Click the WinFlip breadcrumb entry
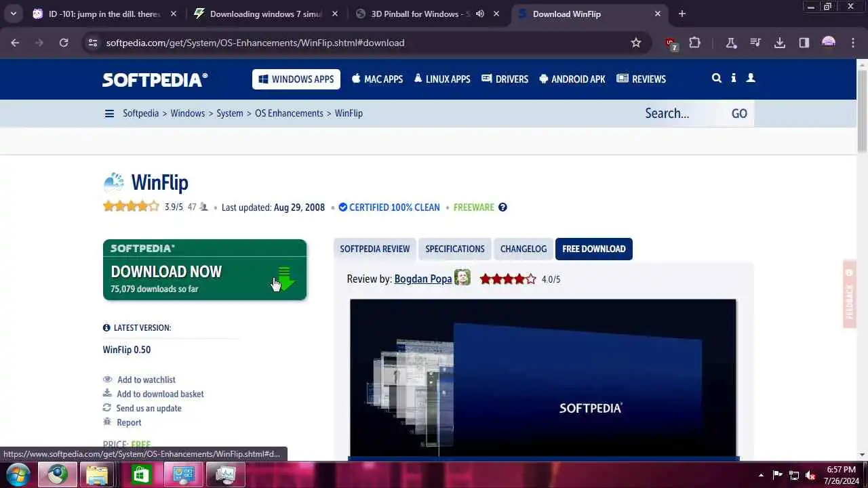The height and width of the screenshot is (488, 868). click(349, 113)
